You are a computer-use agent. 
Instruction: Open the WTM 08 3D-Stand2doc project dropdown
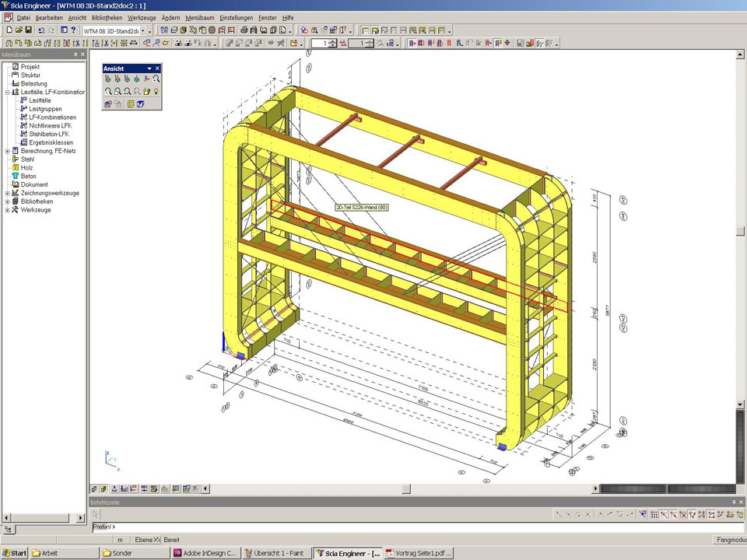(x=142, y=30)
